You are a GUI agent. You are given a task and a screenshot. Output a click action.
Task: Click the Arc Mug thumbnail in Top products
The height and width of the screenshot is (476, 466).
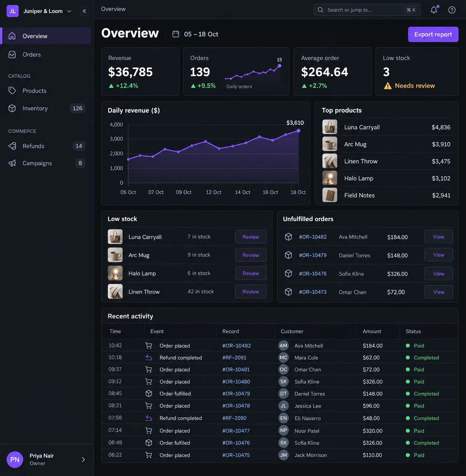pyautogui.click(x=330, y=144)
